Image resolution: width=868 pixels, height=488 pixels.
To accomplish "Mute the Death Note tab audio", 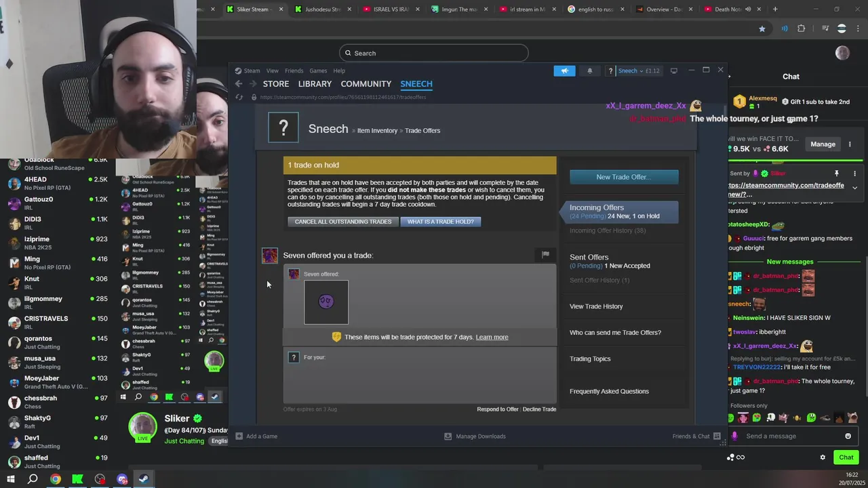I will click(x=748, y=9).
